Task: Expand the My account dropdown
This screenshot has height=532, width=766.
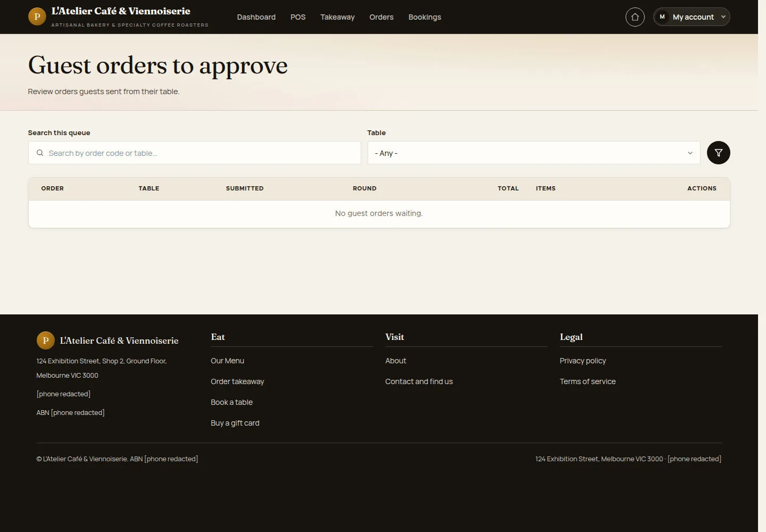Action: [692, 17]
